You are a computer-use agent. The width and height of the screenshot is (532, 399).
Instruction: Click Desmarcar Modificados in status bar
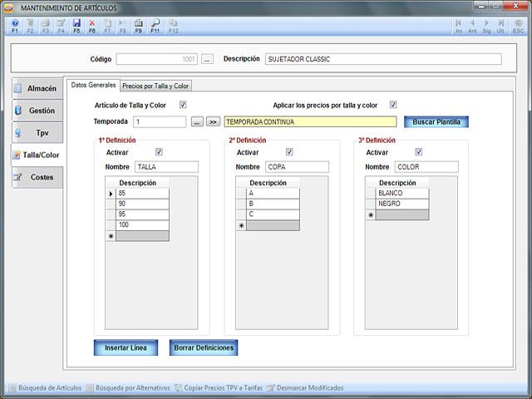coord(305,388)
